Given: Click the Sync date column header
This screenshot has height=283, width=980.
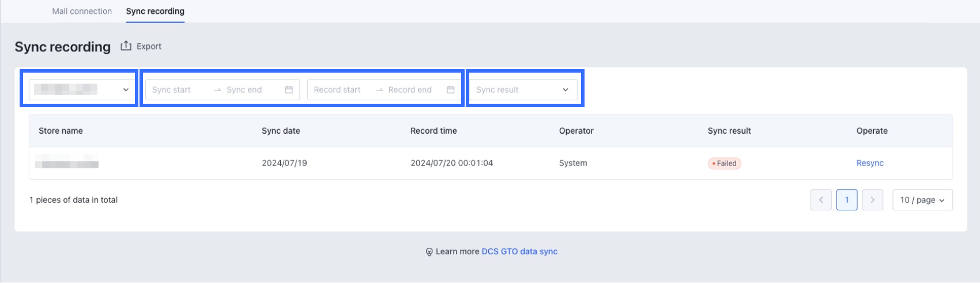Looking at the screenshot, I should 281,131.
